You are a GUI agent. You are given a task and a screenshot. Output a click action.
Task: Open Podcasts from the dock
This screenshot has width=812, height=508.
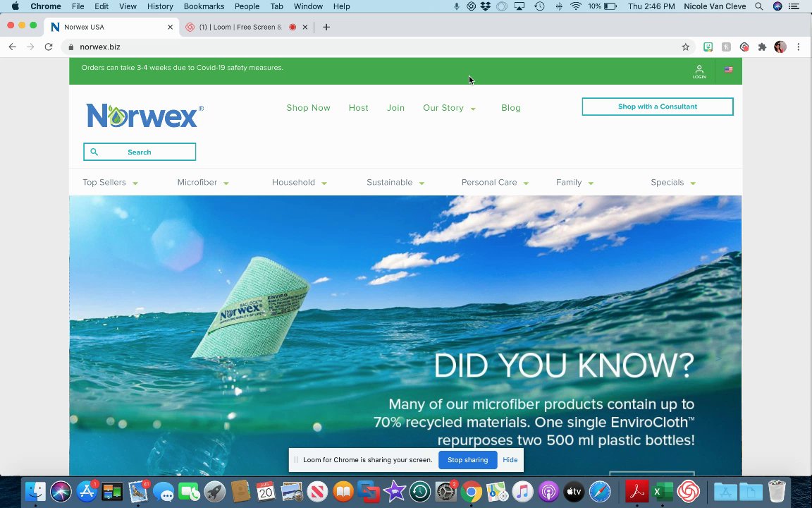coord(548,491)
